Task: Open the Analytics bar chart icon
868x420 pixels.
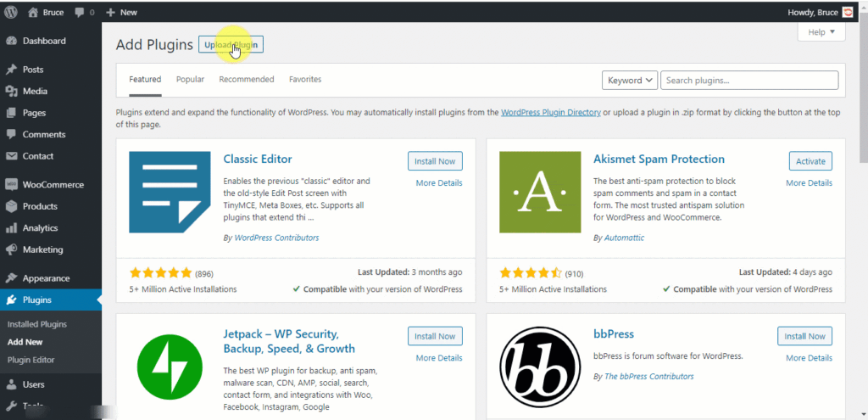Action: click(x=11, y=227)
